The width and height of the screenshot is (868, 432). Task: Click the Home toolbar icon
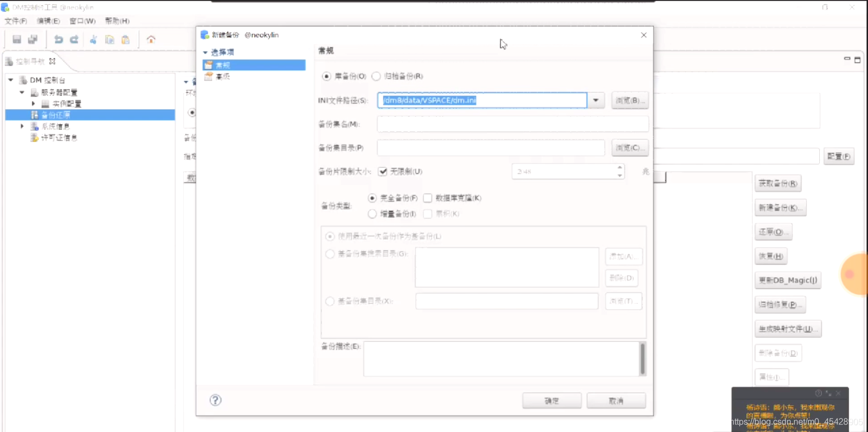click(x=151, y=40)
